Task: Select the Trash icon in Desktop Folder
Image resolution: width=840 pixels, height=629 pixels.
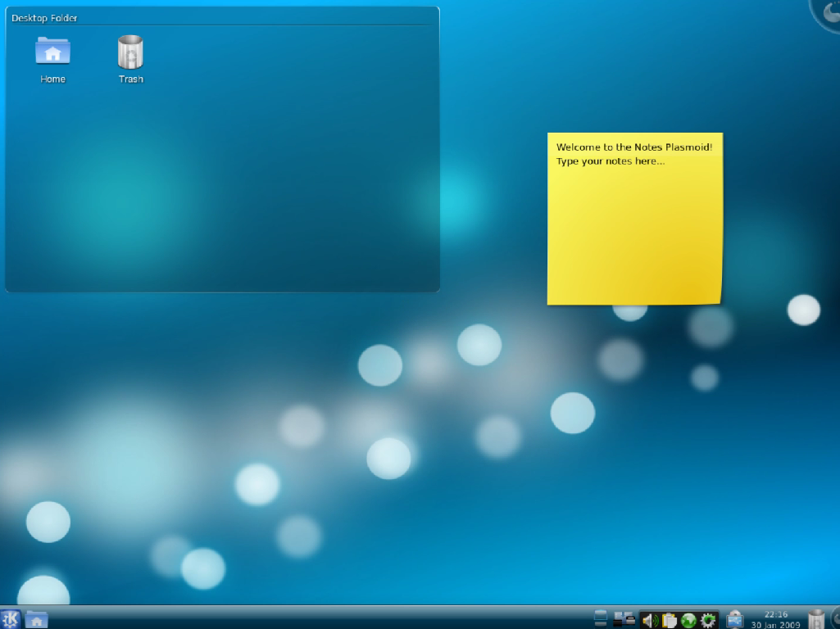Action: click(x=131, y=52)
